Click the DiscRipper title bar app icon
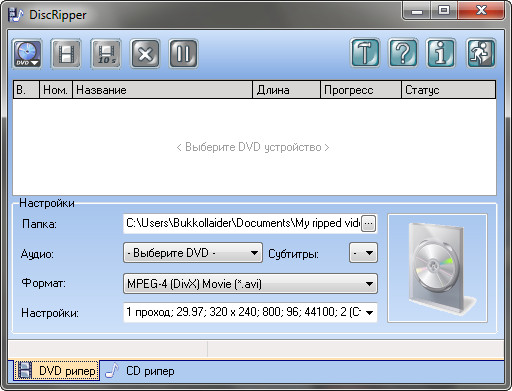This screenshot has height=391, width=512. [16, 15]
